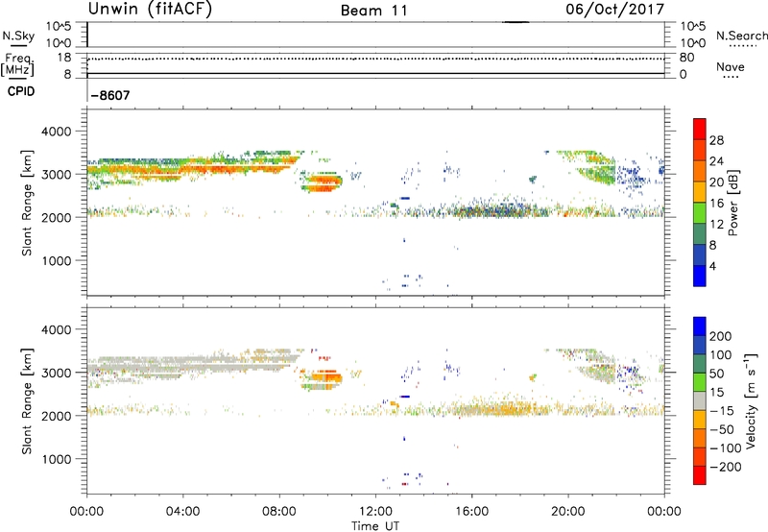Select the "Freq. [MHz]" axis label
This screenshot has height=532, width=768.
[17, 64]
